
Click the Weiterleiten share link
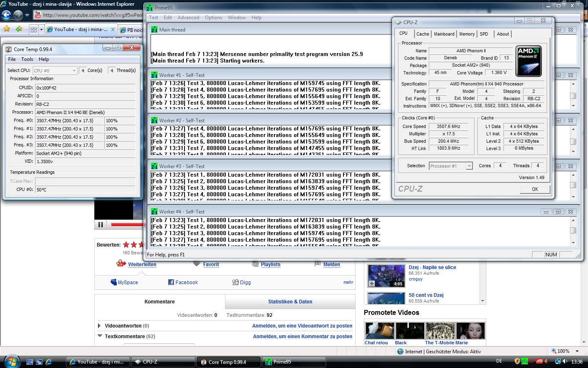tap(142, 265)
